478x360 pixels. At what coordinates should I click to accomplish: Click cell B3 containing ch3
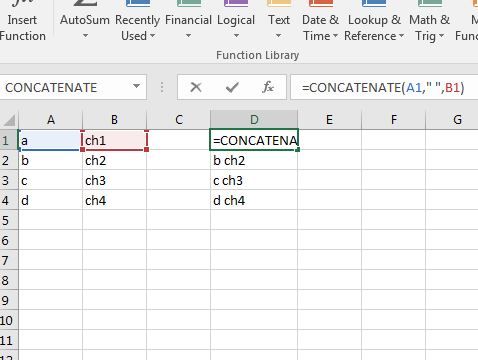tap(114, 180)
